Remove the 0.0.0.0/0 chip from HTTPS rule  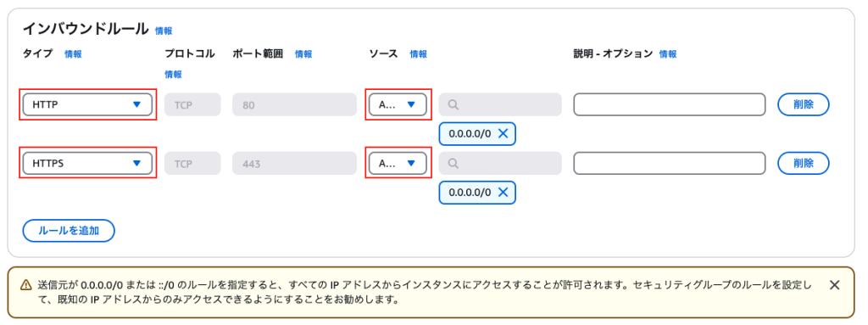pyautogui.click(x=503, y=193)
